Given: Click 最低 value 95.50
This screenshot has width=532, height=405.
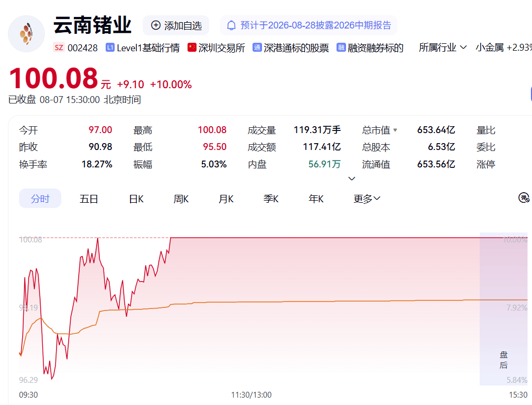Looking at the screenshot, I should point(214,147).
